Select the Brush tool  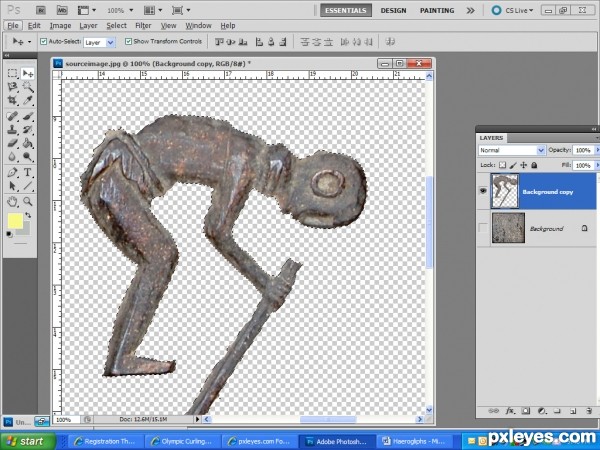(28, 116)
